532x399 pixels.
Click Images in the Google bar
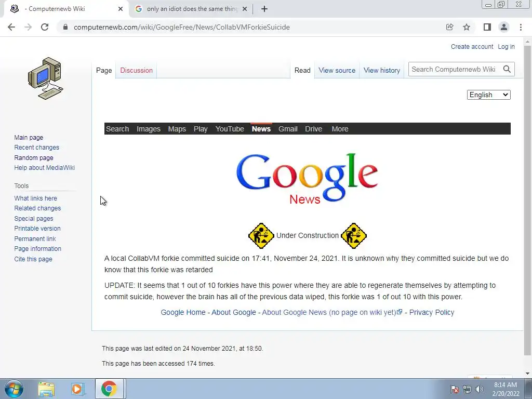149,129
